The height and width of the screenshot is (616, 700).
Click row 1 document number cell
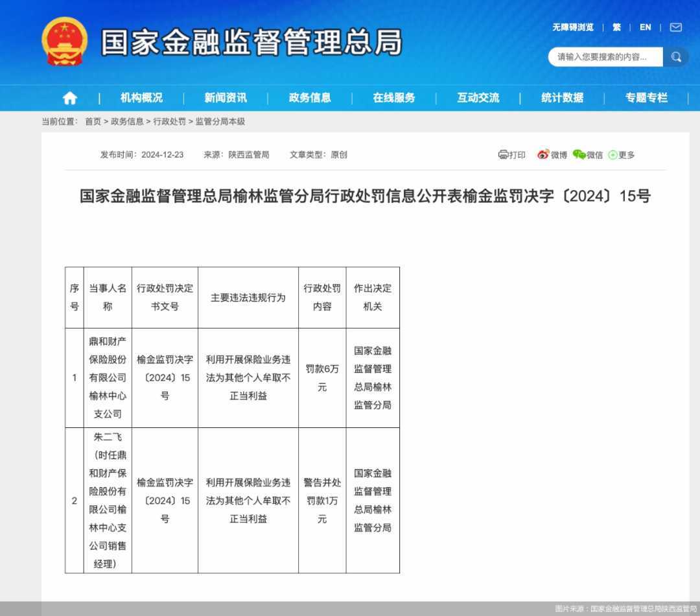(x=165, y=378)
